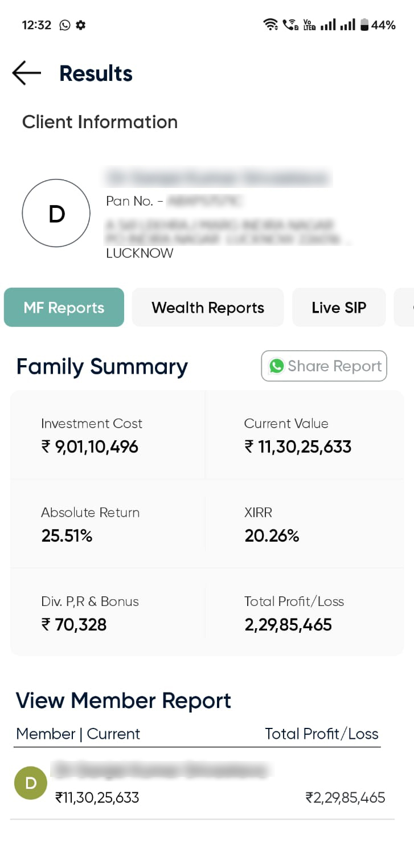Tap the WhatsApp icon in Share Report
This screenshot has width=414, height=868.
pyautogui.click(x=277, y=366)
